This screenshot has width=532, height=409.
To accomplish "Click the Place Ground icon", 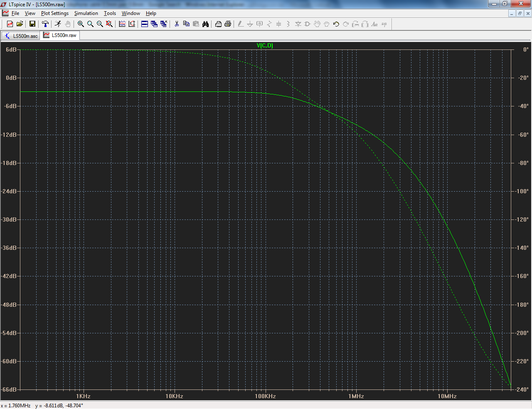I will [250, 24].
